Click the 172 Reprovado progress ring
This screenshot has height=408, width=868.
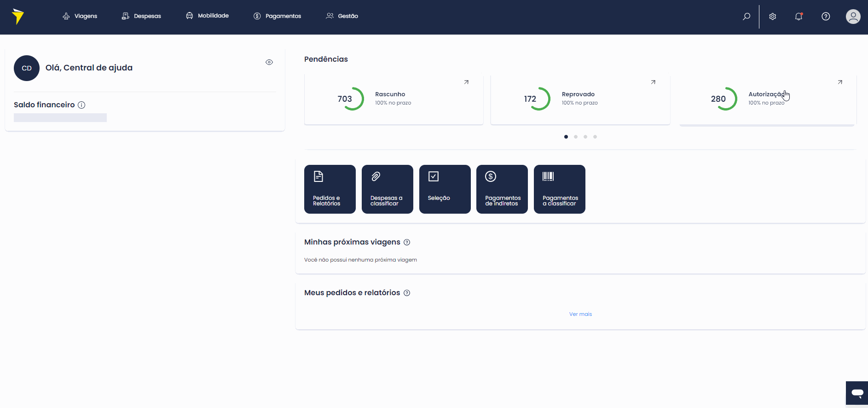point(538,99)
